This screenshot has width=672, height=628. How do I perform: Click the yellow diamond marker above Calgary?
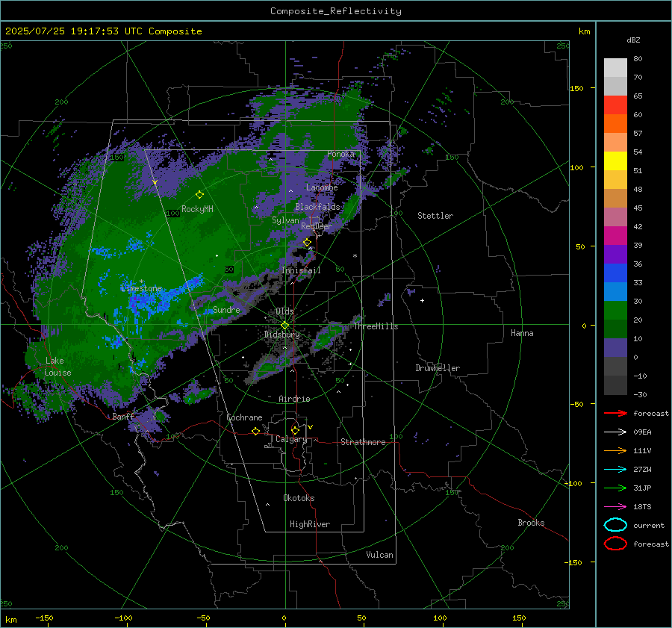pos(295,430)
